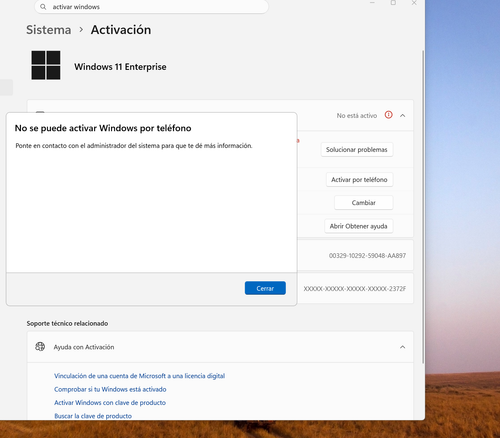This screenshot has height=438, width=500.
Task: Click the Solucionar problemas button
Action: pos(357,149)
